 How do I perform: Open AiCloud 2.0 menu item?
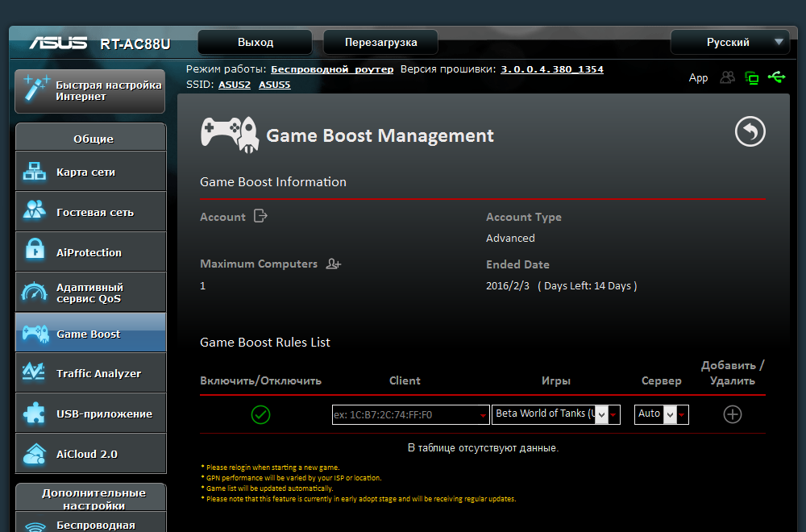[x=91, y=453]
